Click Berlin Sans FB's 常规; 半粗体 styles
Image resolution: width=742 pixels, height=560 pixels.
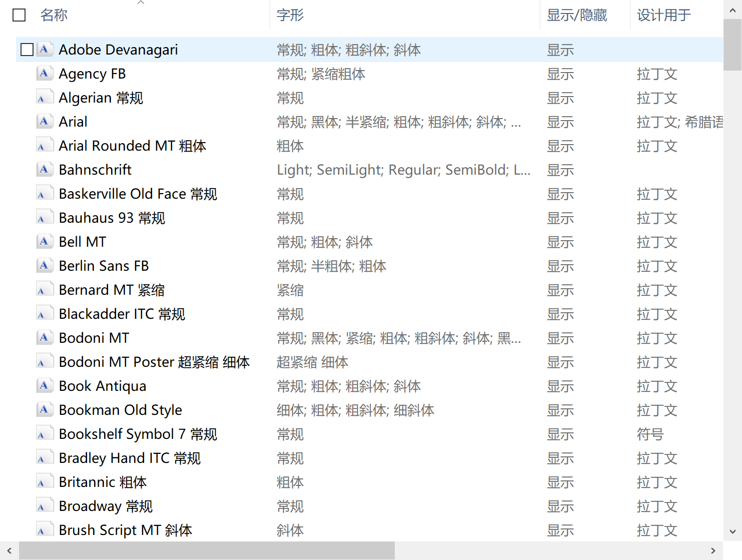(332, 266)
